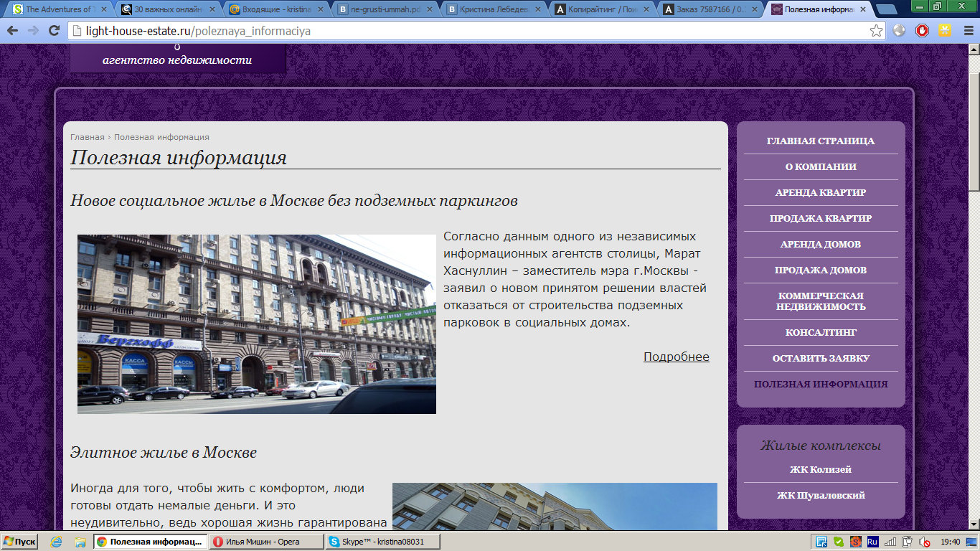The height and width of the screenshot is (551, 980).
Task: Close the active 'Полезная информация' tab
Action: coord(862,10)
